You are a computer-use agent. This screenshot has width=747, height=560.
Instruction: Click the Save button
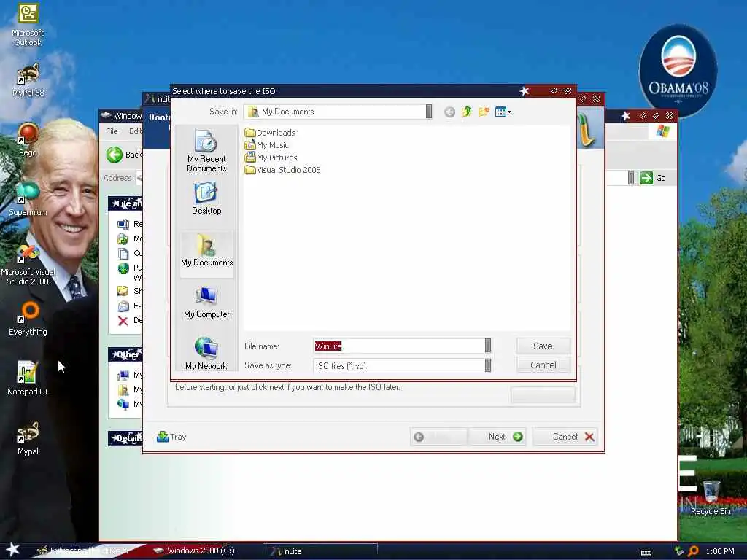coord(543,346)
